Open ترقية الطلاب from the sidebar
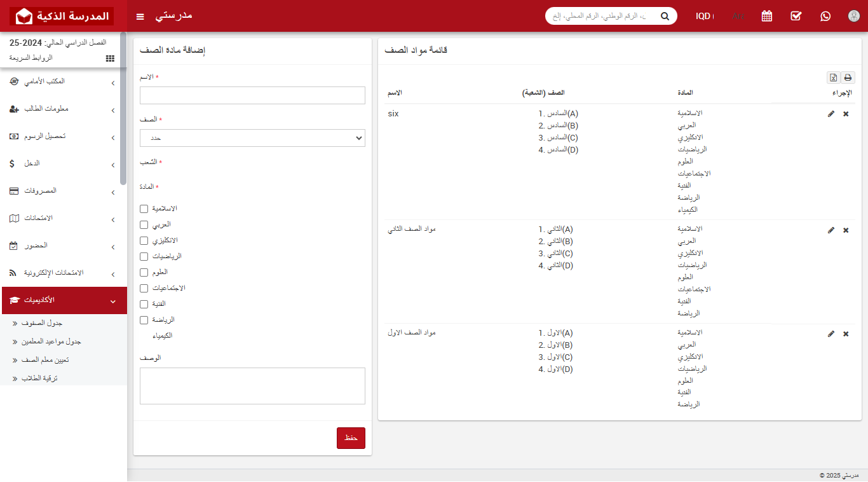Image resolution: width=868 pixels, height=482 pixels. pyautogui.click(x=40, y=378)
